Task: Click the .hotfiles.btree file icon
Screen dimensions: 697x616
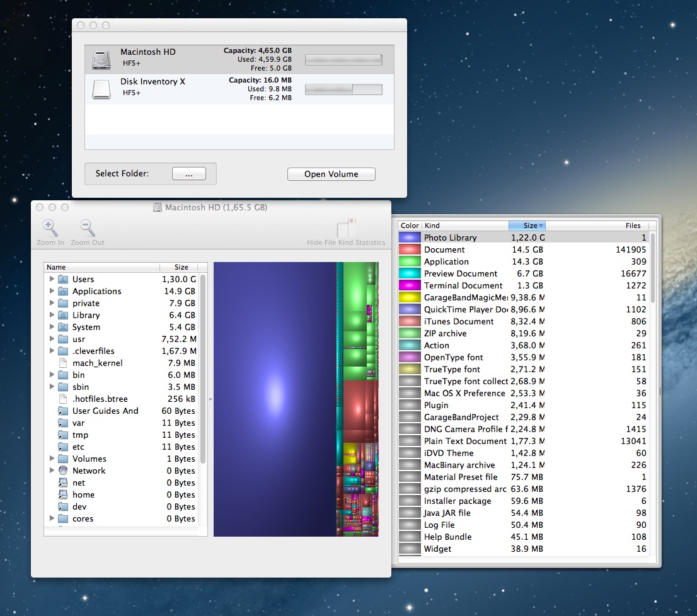Action: pyautogui.click(x=63, y=399)
